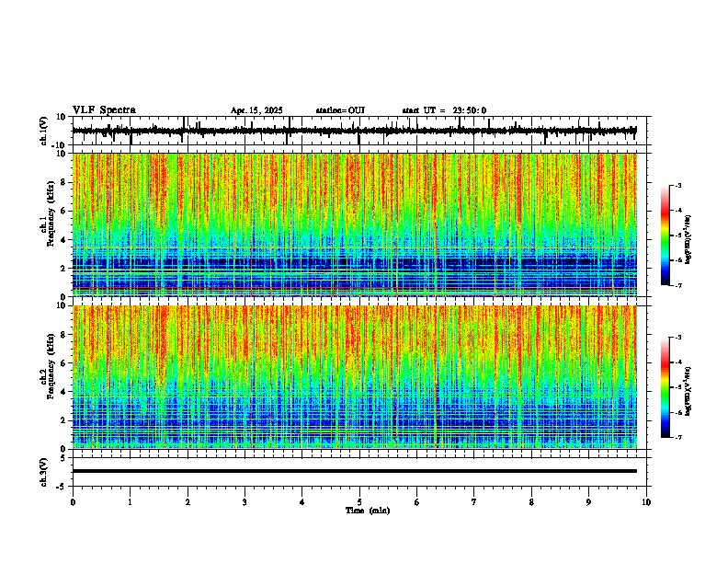Click the time axis tick label "4"

tap(302, 502)
